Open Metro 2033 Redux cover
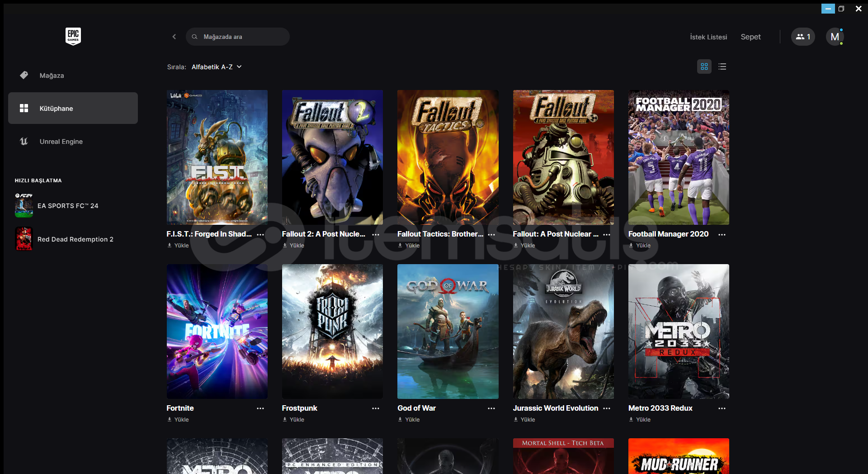This screenshot has height=474, width=868. click(679, 332)
